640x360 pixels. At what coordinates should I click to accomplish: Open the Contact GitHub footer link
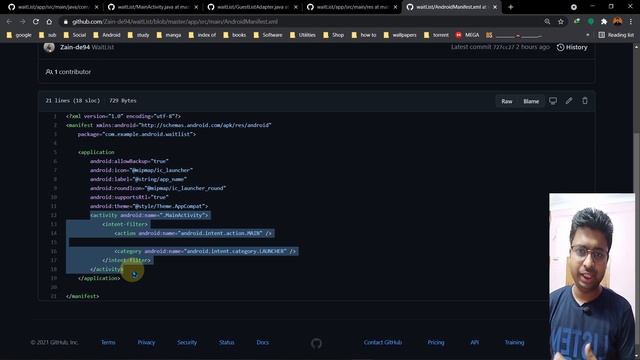click(383, 342)
